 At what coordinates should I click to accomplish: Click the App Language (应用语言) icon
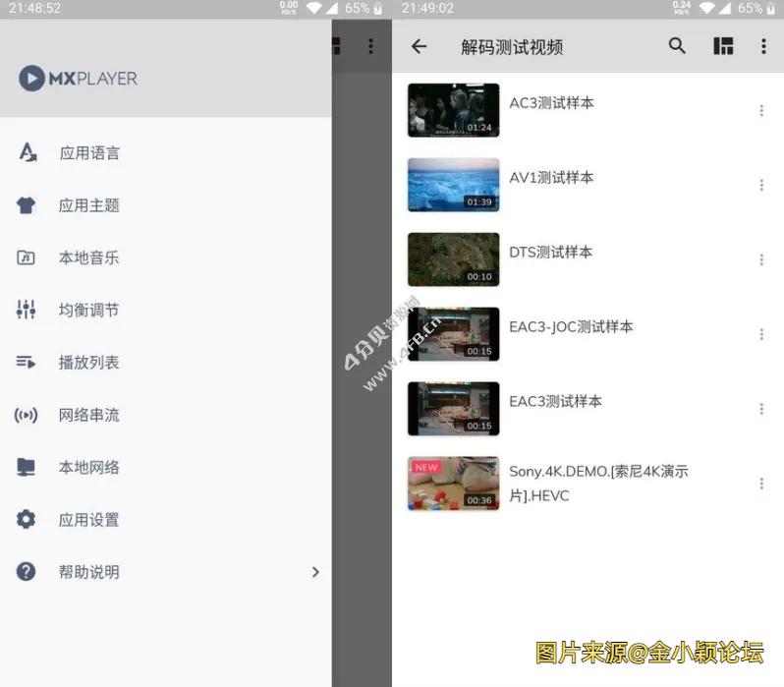[x=28, y=152]
